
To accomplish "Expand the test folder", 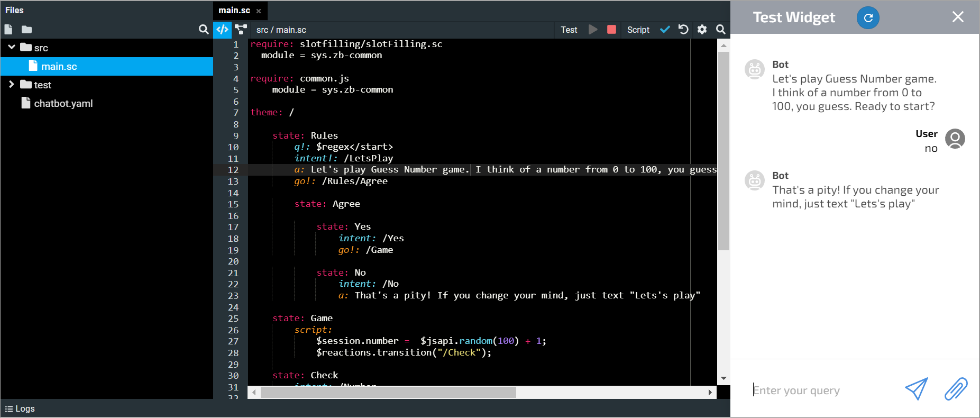I will tap(12, 85).
